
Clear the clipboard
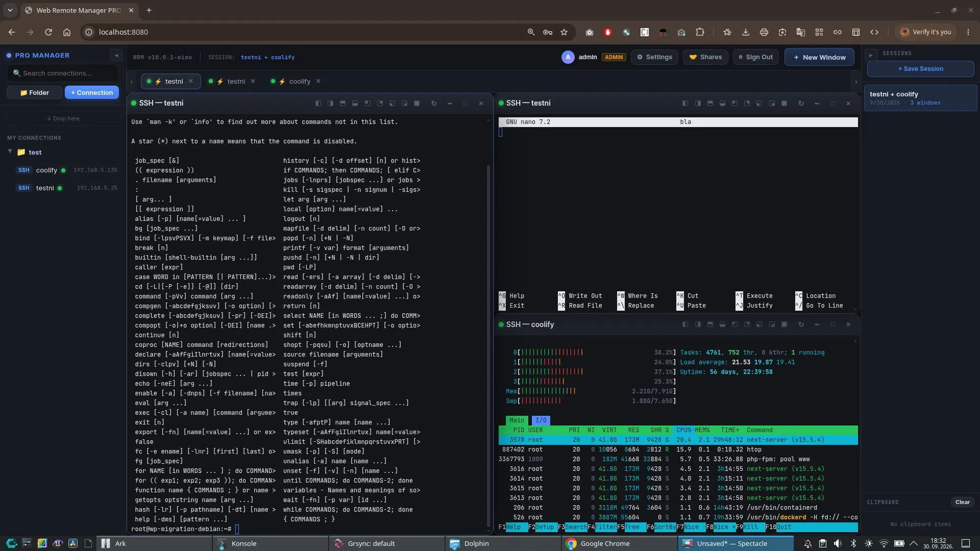(x=962, y=502)
